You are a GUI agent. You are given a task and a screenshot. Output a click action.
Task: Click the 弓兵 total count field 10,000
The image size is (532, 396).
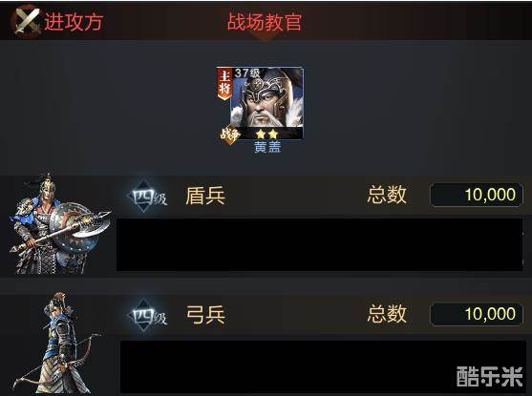(x=477, y=314)
